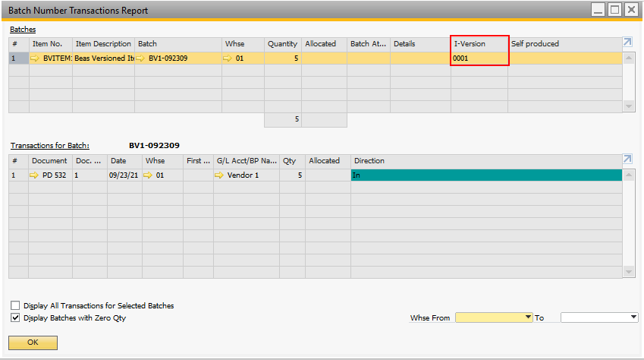Expand the Transactions table with corner icon
Image resolution: width=644 pixels, height=360 pixels.
tap(627, 159)
